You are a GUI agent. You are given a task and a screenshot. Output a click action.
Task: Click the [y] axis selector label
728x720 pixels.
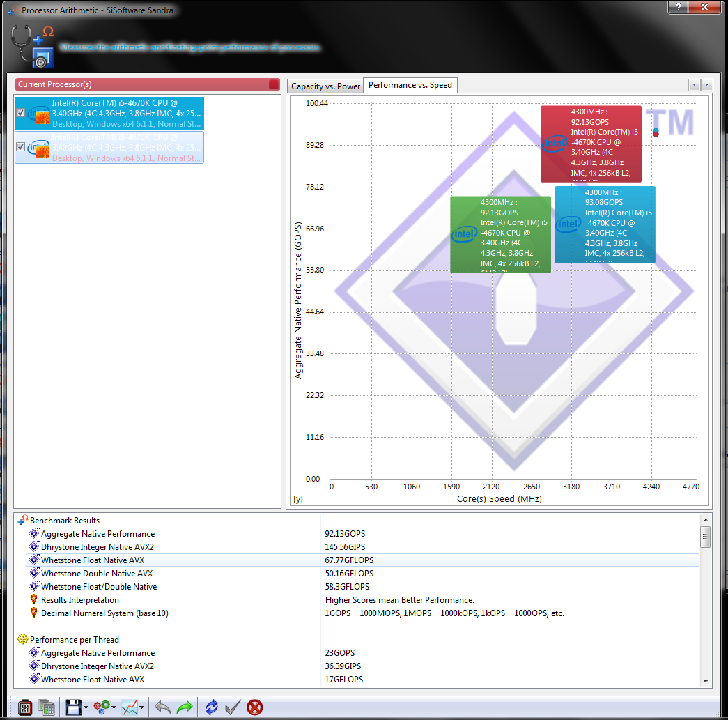[298, 498]
